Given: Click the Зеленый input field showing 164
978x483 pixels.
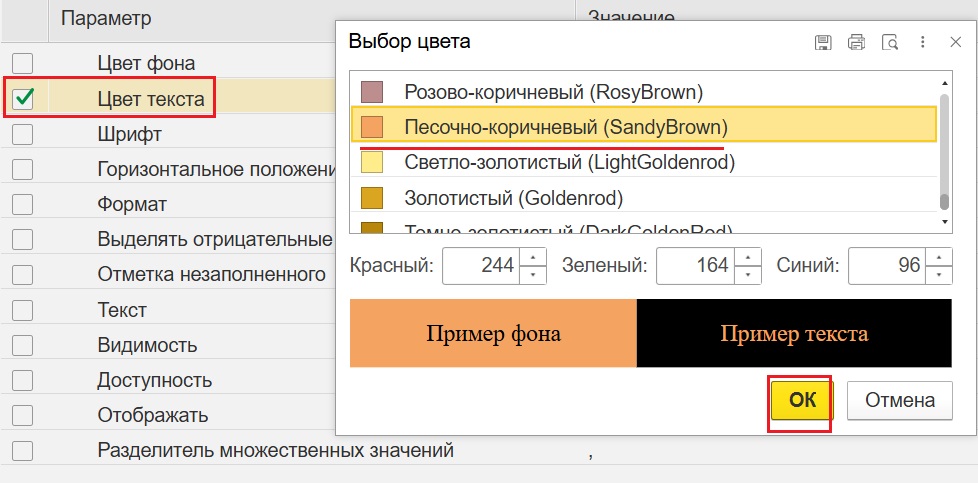Looking at the screenshot, I should (695, 266).
